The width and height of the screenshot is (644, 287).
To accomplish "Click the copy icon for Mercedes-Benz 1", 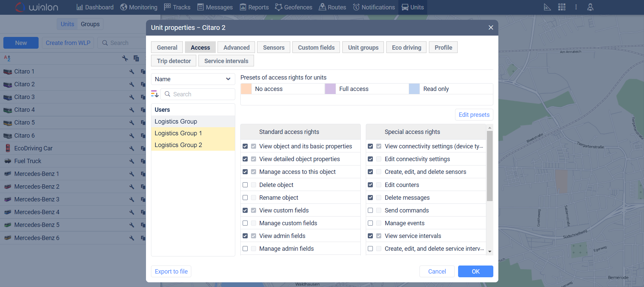I will (x=143, y=174).
